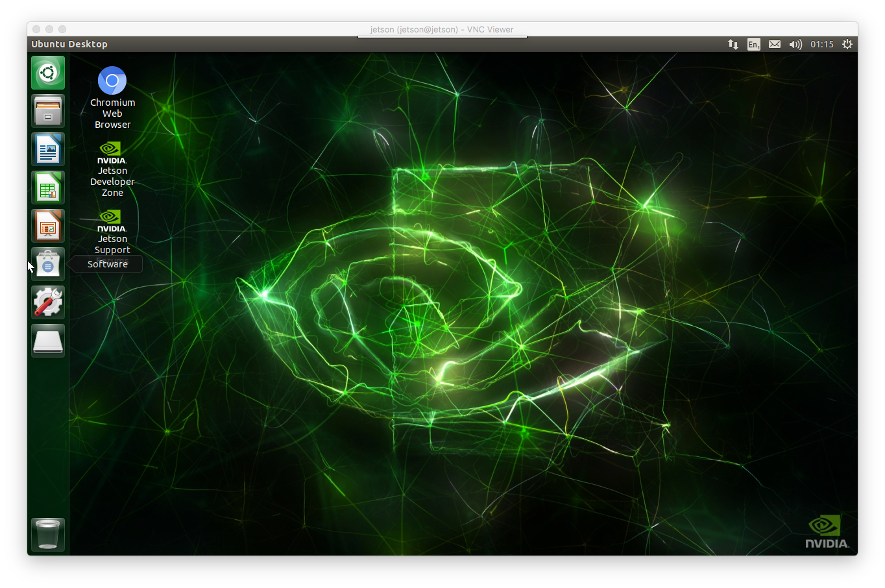Open the sound volume indicator
Image resolution: width=885 pixels, height=588 pixels.
coord(795,44)
